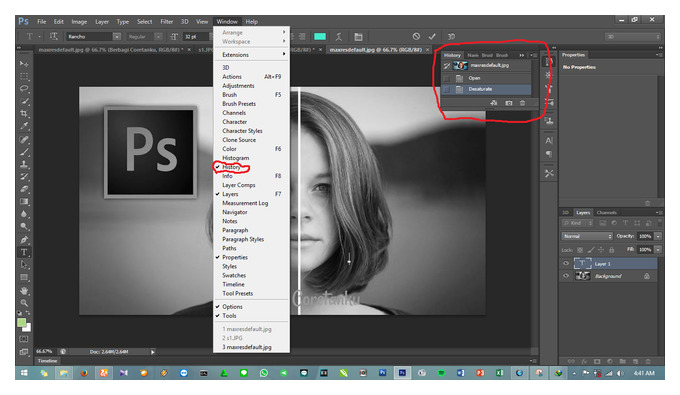Set history brush source for Open state
This screenshot has width=680, height=395.
(x=447, y=78)
